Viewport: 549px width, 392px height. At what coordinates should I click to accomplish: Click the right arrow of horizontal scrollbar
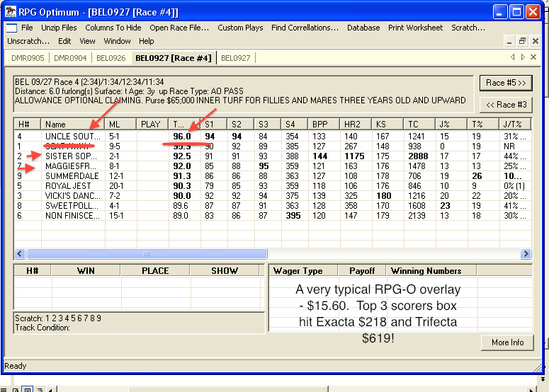coord(526,253)
